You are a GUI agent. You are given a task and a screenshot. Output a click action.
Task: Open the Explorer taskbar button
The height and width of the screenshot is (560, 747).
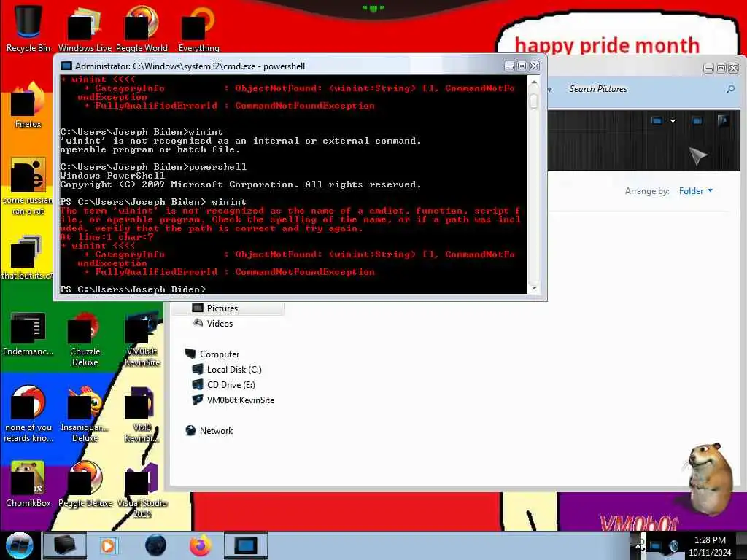65,545
